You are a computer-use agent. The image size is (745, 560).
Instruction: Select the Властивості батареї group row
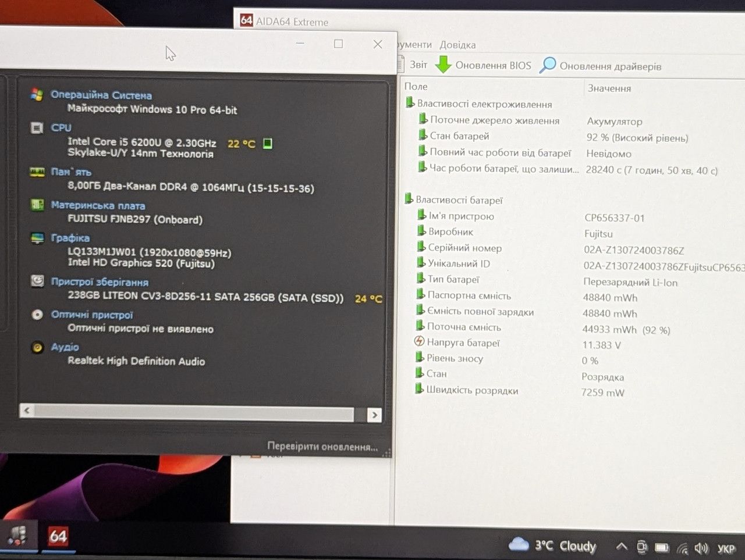tap(459, 200)
